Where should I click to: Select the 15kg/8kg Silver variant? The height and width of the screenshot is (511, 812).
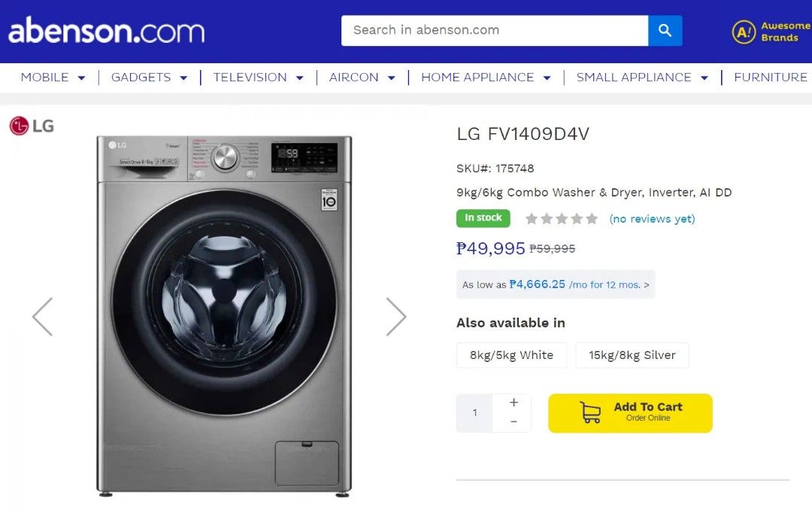632,355
